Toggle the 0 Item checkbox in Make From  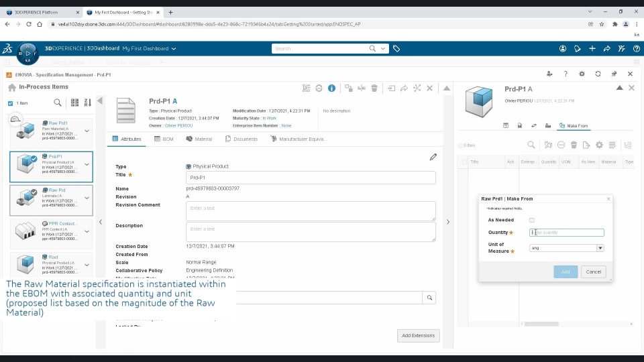click(x=460, y=145)
